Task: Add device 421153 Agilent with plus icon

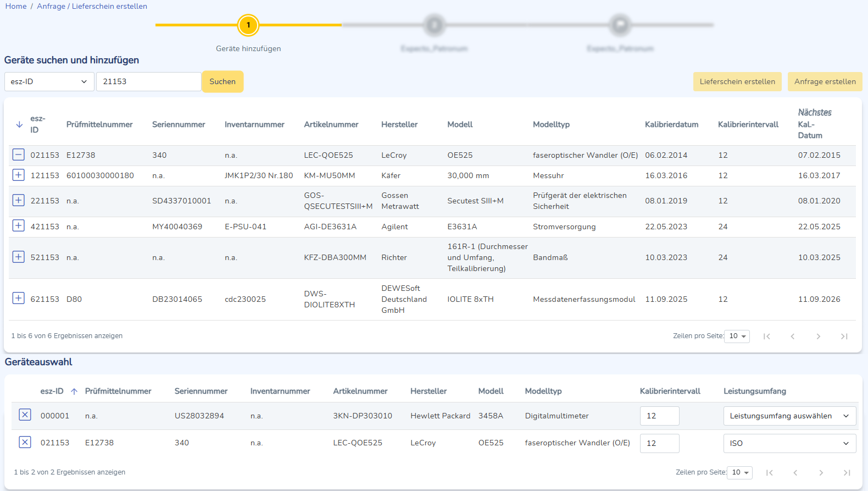Action: coord(18,226)
